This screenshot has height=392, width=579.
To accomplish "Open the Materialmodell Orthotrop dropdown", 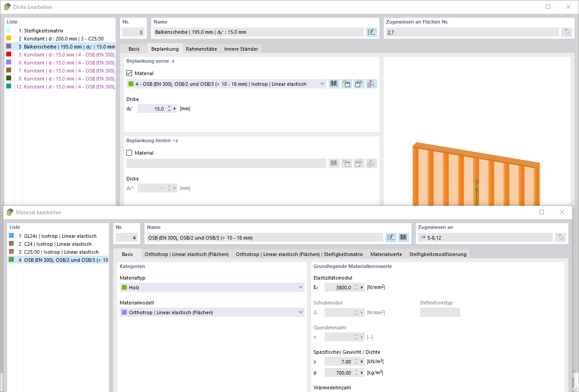I will [x=212, y=312].
